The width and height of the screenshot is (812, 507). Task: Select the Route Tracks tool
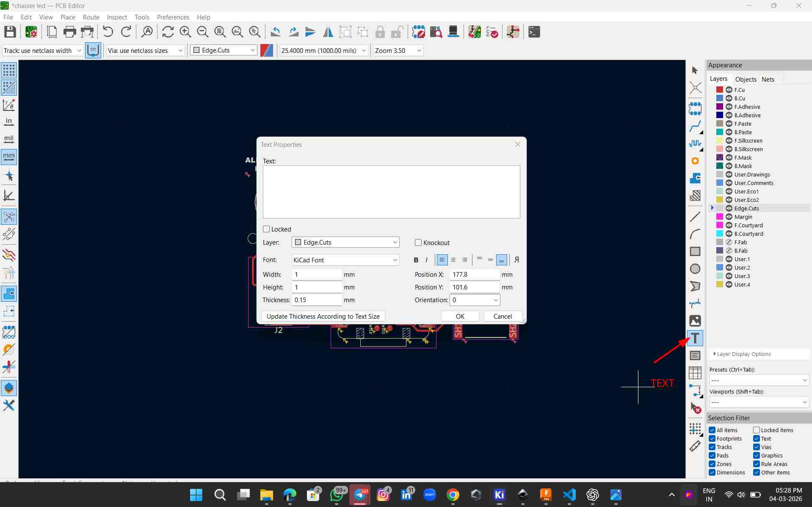tap(695, 127)
